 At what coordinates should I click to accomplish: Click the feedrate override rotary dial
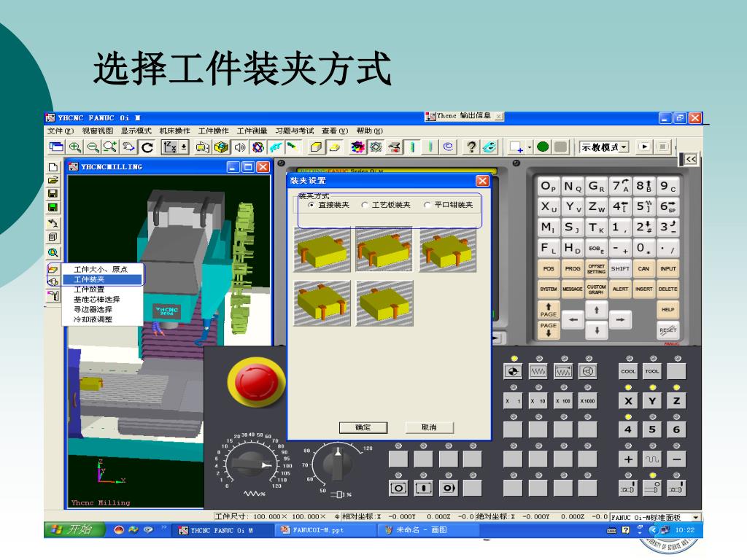[x=252, y=463]
